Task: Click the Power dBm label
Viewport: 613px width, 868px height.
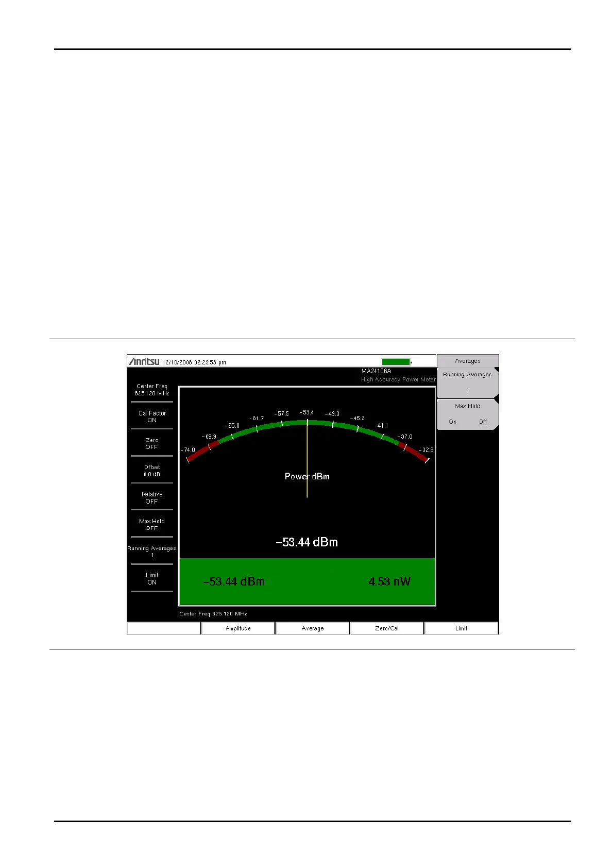Action: click(x=307, y=477)
